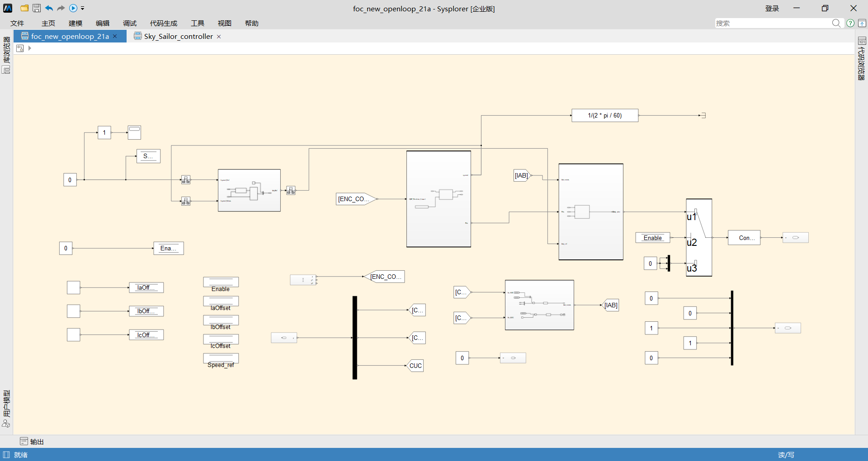Click the 登录 login button

click(x=772, y=8)
